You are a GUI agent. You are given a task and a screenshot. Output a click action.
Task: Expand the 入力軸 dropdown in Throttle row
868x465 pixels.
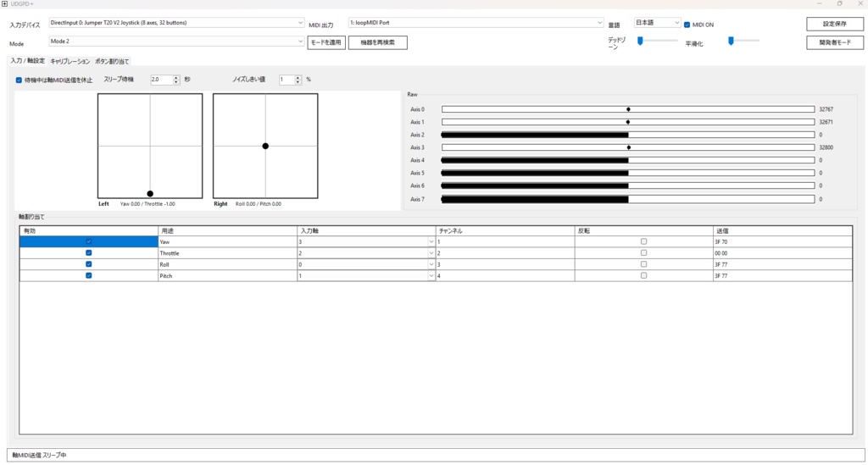click(x=431, y=253)
